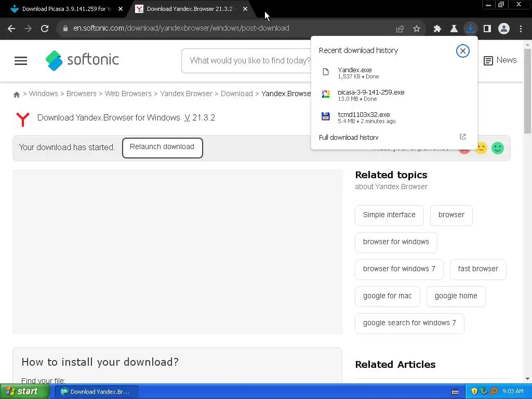Image resolution: width=532 pixels, height=399 pixels.
Task: Click the tcmd1103x32.exe floppy disk icon
Action: coord(326,116)
